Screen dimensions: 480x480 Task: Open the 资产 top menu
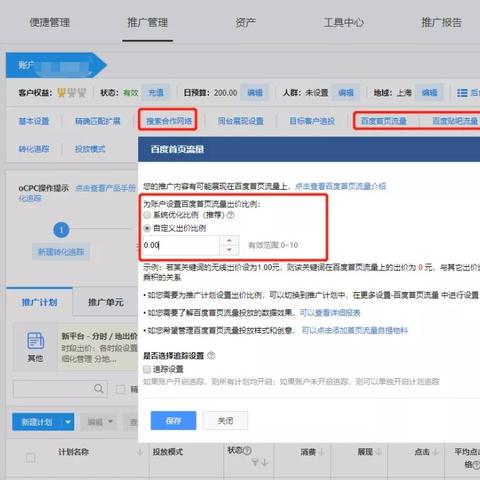point(245,23)
